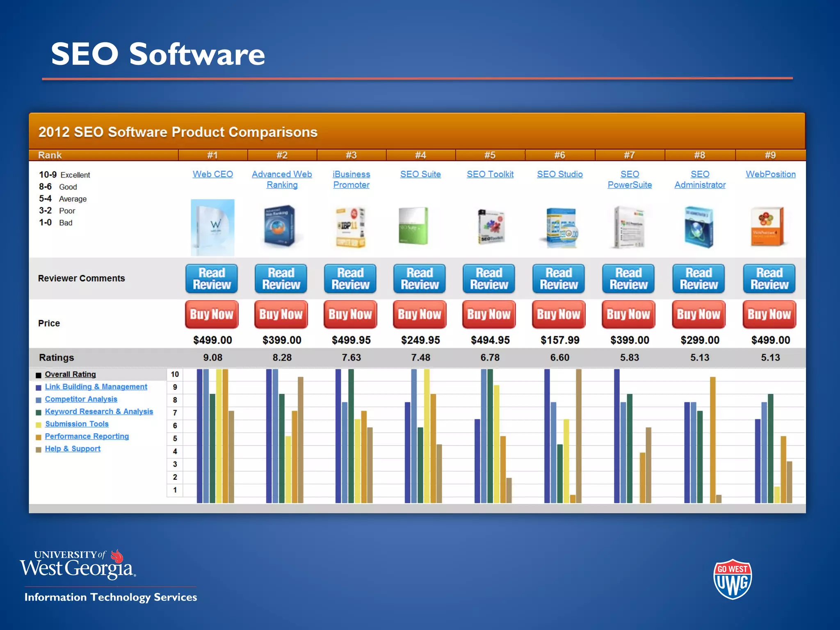The image size is (840, 630).
Task: Open the SEO Administrator link
Action: 700,179
